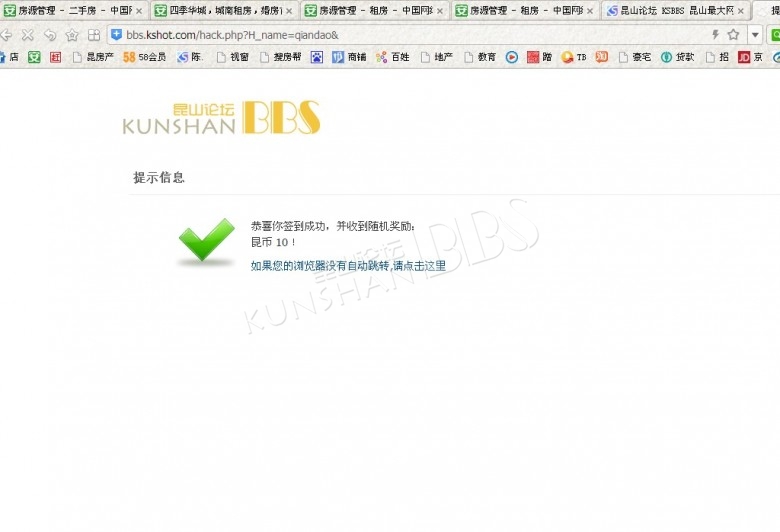Bookmark this page with the address bar star

click(733, 34)
